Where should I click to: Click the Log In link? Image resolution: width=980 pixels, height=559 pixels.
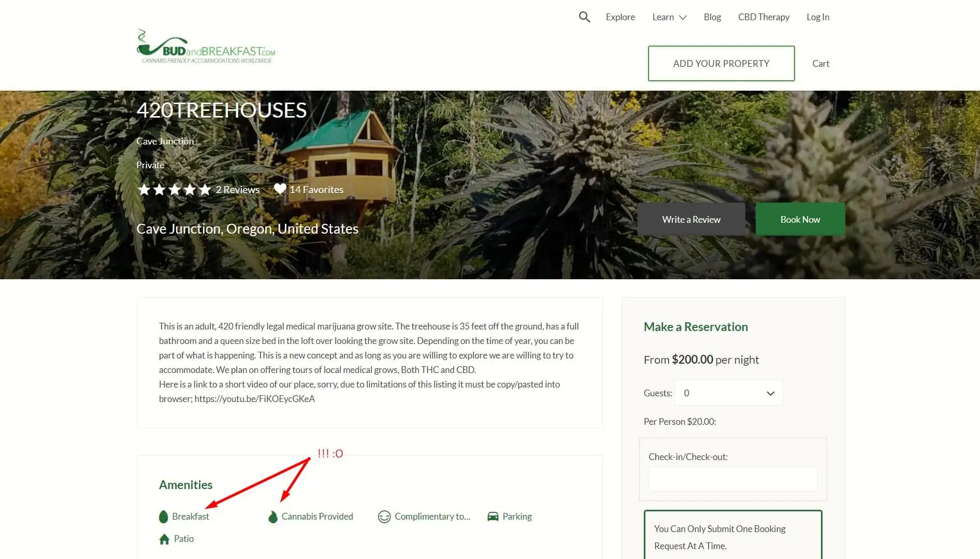pyautogui.click(x=818, y=17)
